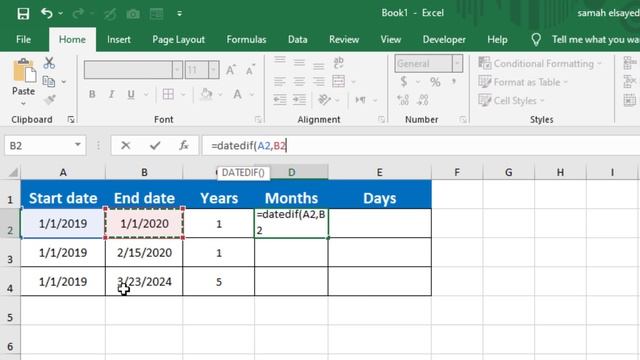Increase font size with large A

coord(230,70)
